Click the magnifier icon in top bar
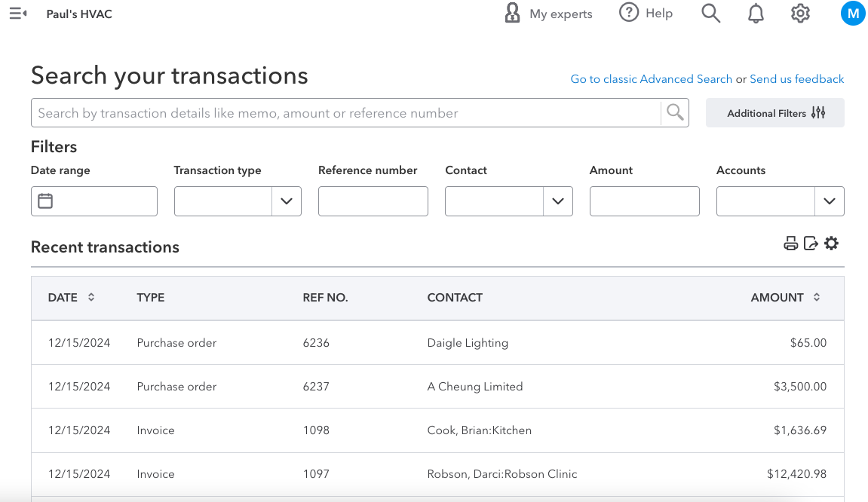 710,14
